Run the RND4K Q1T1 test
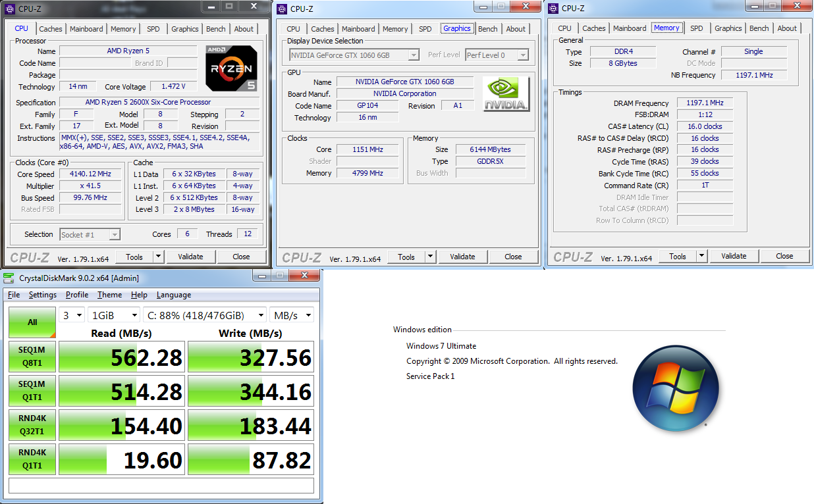Screen dimensions: 814x504 coord(32,459)
